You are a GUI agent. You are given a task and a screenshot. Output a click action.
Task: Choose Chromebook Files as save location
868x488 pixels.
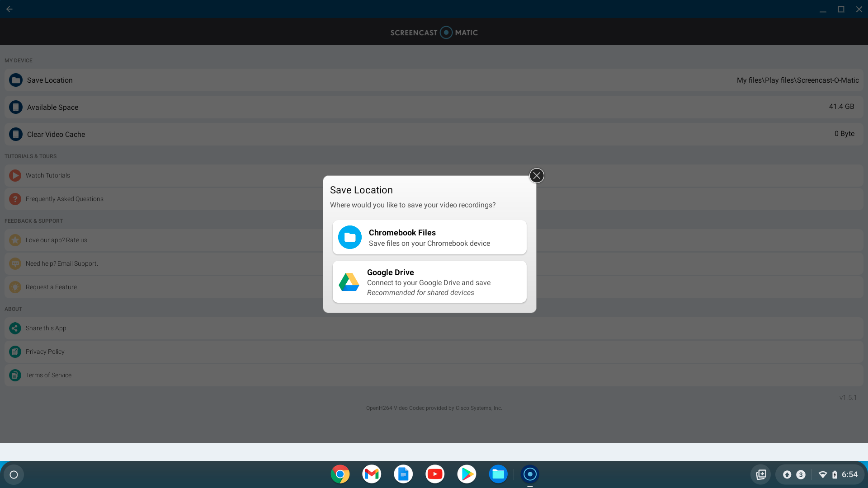pyautogui.click(x=429, y=237)
